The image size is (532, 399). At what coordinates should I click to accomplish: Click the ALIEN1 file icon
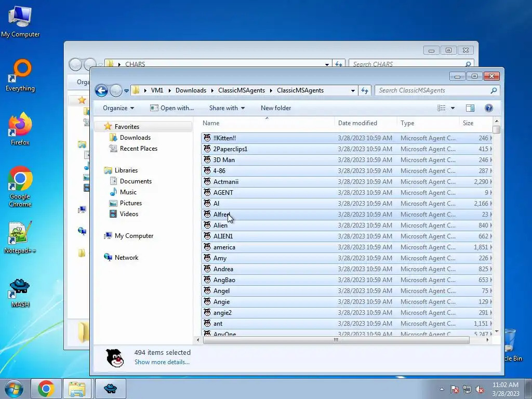pyautogui.click(x=207, y=236)
